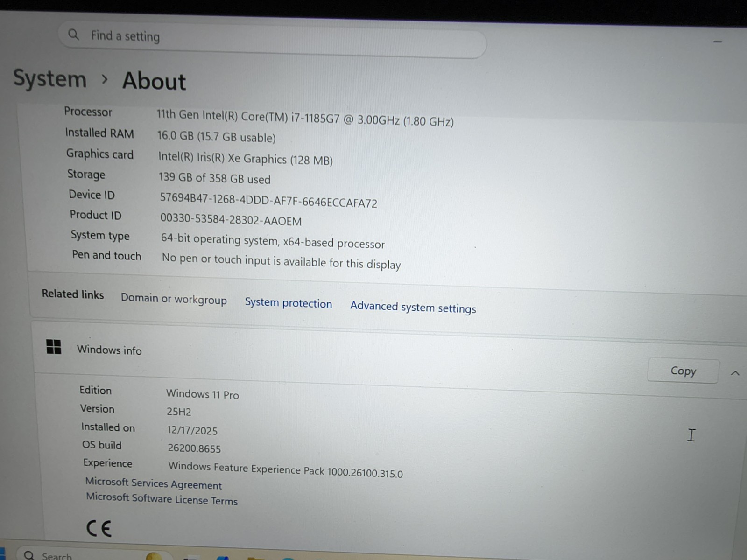Viewport: 747px width, 560px height.
Task: Click the Graphics card label
Action: (x=100, y=154)
